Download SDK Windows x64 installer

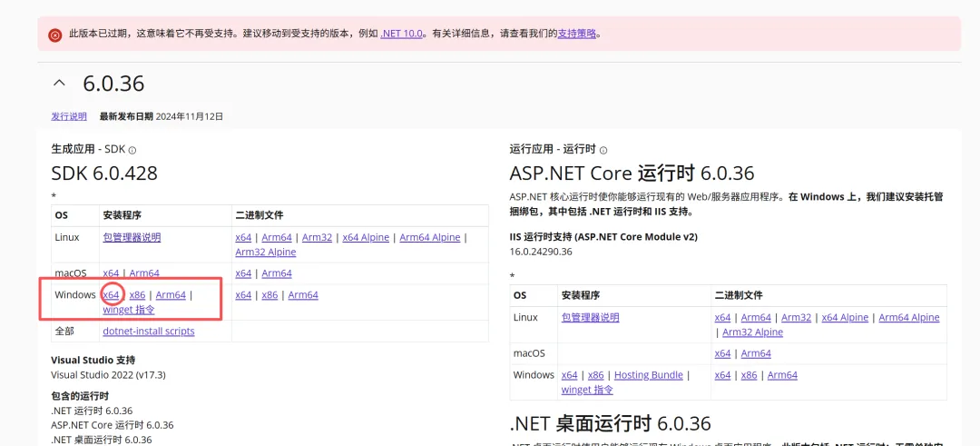click(111, 294)
